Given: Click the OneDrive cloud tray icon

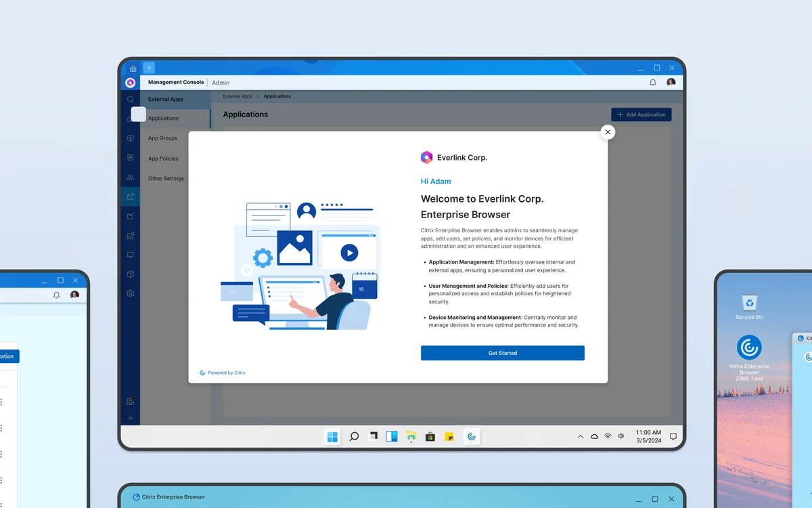Looking at the screenshot, I should pos(594,437).
